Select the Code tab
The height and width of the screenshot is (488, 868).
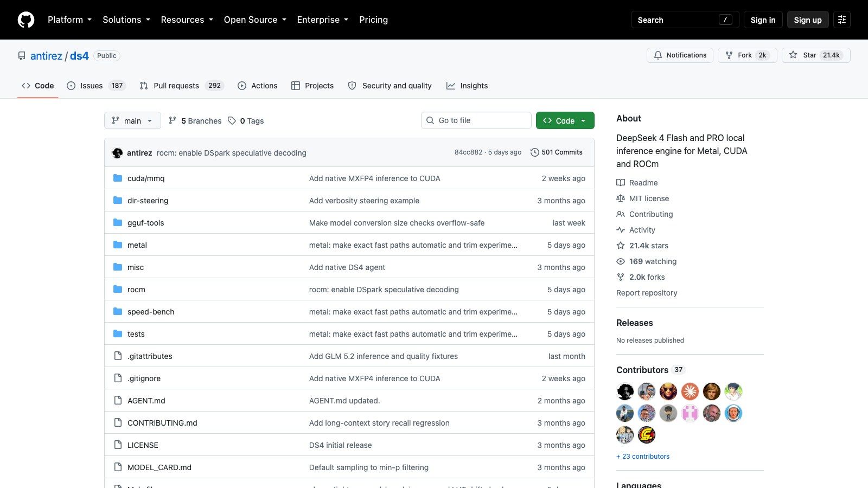[x=37, y=86]
